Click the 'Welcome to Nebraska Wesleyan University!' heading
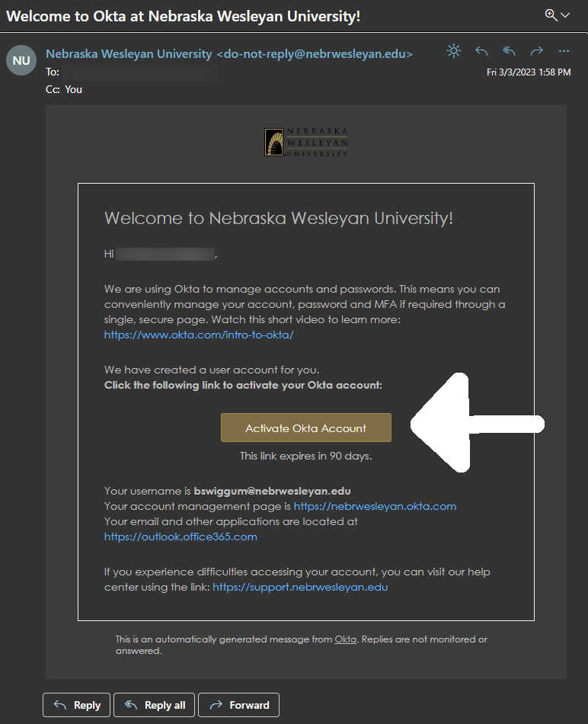The width and height of the screenshot is (588, 724). pos(279,218)
